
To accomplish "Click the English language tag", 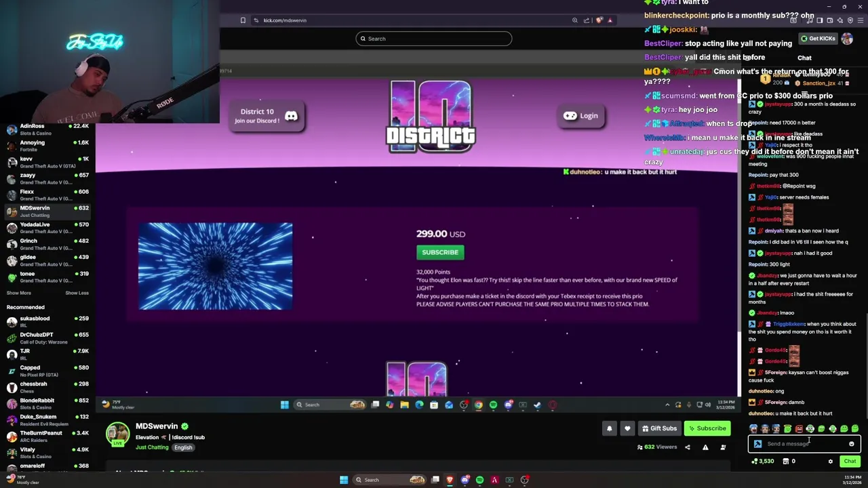I will tap(183, 447).
